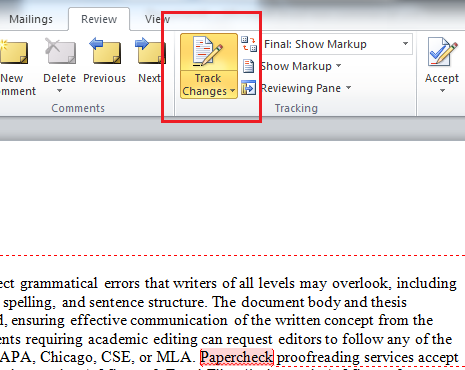This screenshot has width=465, height=370.
Task: Click the Accept change icon
Action: tap(443, 52)
